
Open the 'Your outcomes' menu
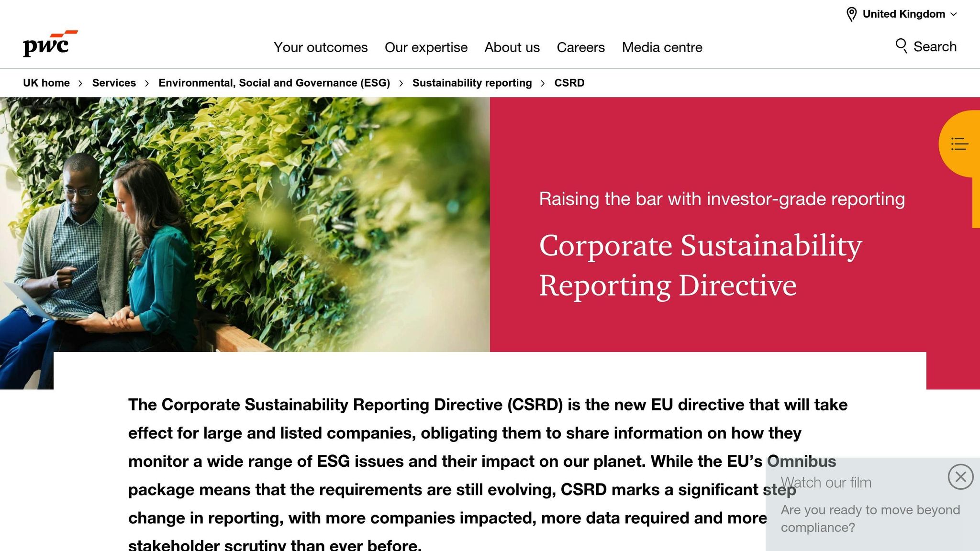(x=320, y=47)
